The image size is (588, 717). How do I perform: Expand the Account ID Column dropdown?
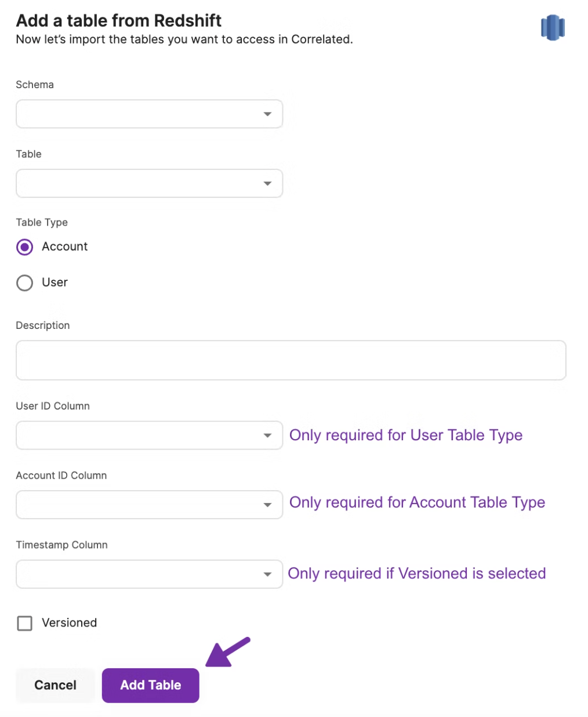[149, 505]
